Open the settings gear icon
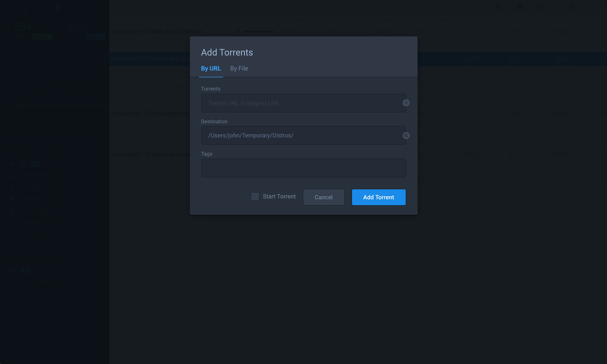The height and width of the screenshot is (364, 607). [x=25, y=10]
